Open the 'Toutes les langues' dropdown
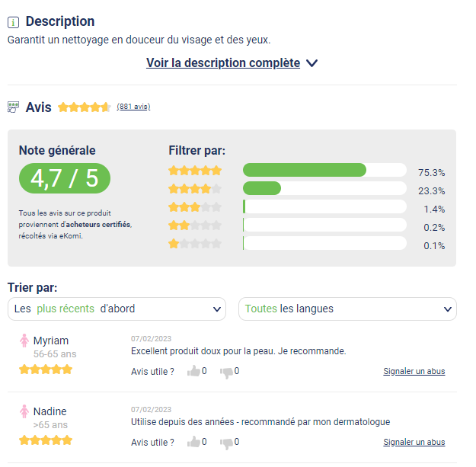 (x=347, y=309)
